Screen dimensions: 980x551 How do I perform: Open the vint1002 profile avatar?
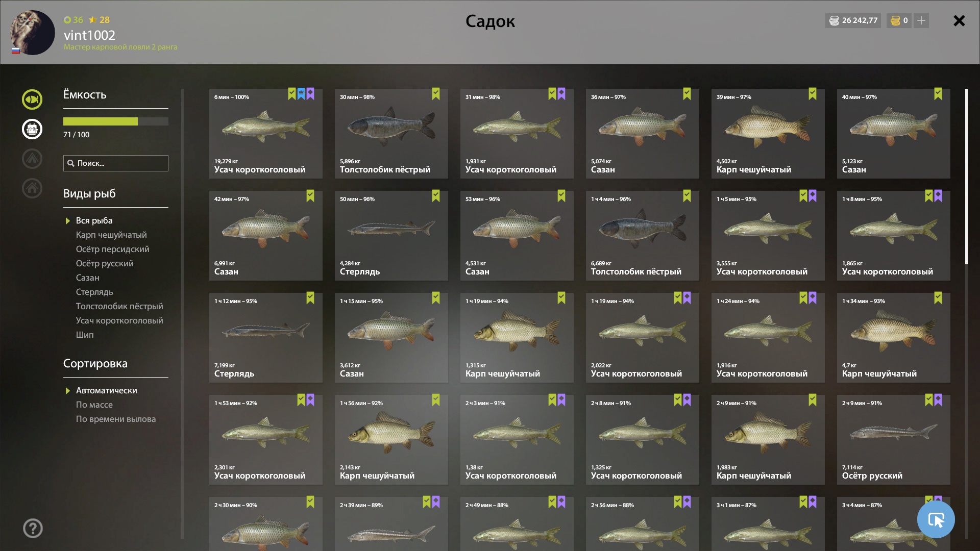33,33
